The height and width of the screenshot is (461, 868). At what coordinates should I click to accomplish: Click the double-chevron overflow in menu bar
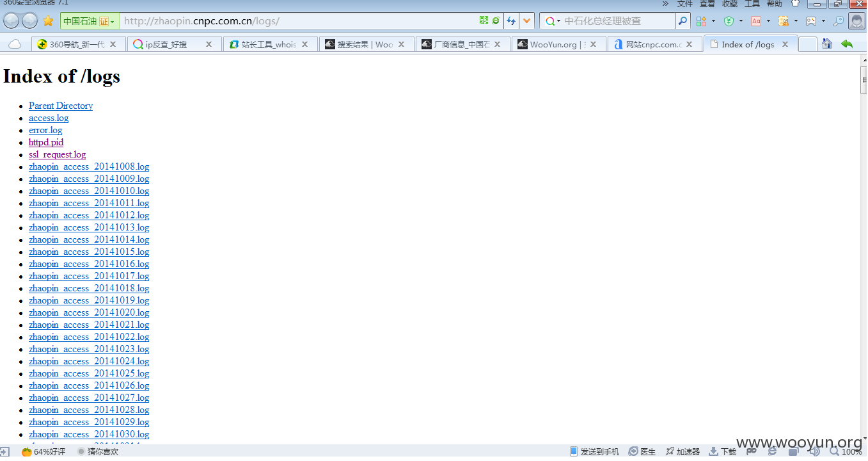coord(665,3)
